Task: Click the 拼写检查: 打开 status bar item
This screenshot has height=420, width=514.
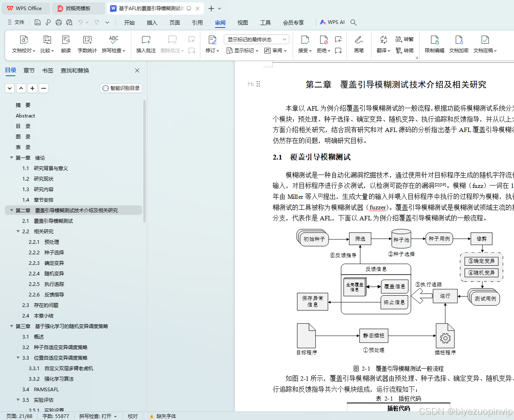Action: pyautogui.click(x=98, y=416)
